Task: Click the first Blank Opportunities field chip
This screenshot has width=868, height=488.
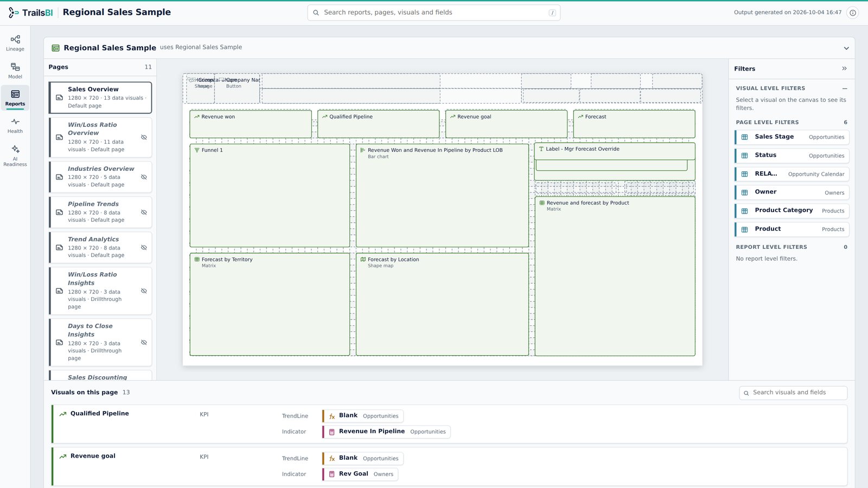Action: [363, 416]
